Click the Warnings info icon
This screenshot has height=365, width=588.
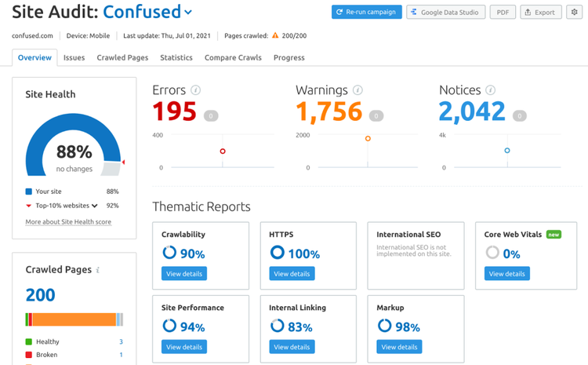(x=358, y=90)
